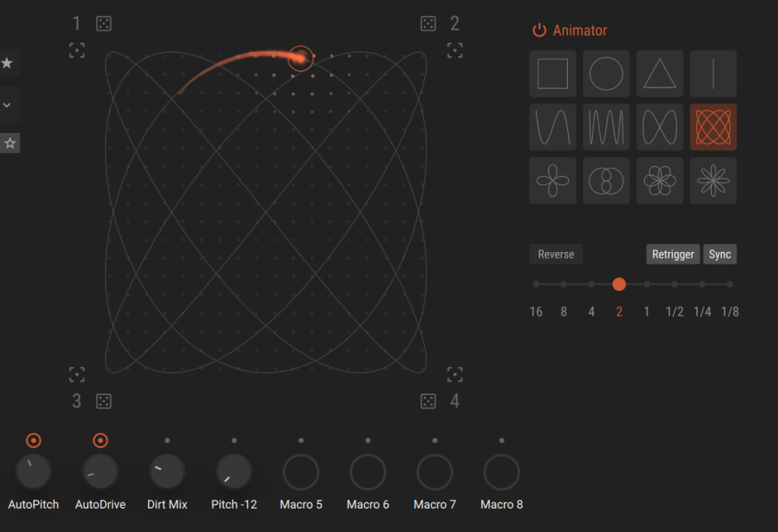Click the Macro 8 label
Screen dimensions: 778x532
pyautogui.click(x=502, y=504)
